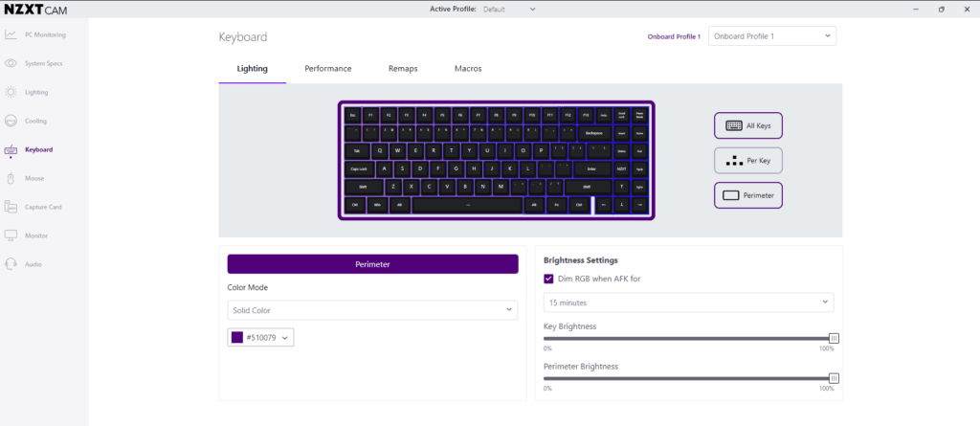Click the Perimeter Brightness slider handle

click(834, 378)
